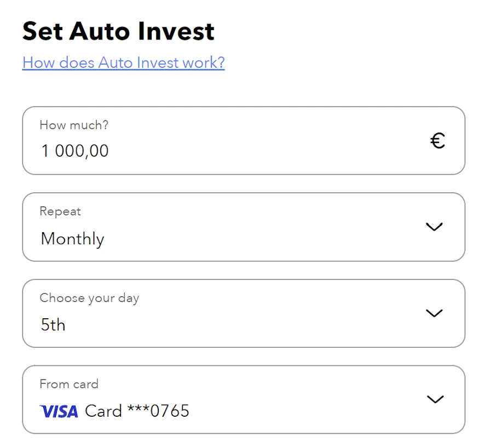Click the 'From card' label
Screen dimensions: 479x448
(69, 384)
